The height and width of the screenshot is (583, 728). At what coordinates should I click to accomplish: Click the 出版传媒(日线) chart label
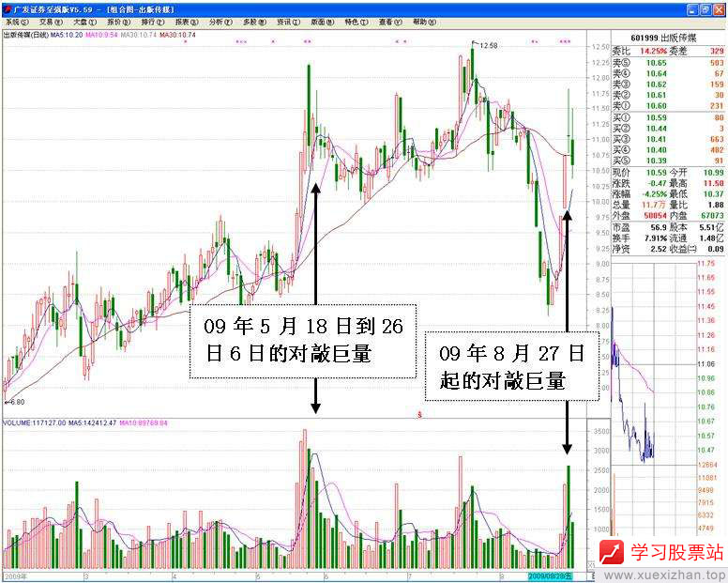pos(26,35)
